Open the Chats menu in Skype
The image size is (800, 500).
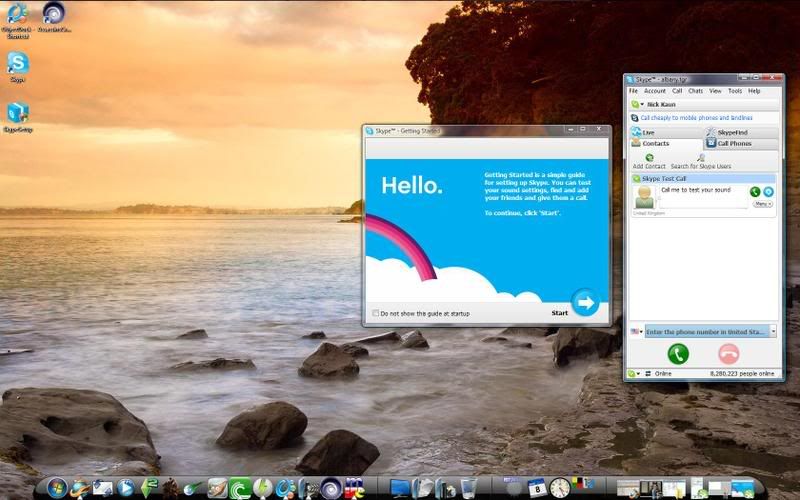pyautogui.click(x=695, y=91)
